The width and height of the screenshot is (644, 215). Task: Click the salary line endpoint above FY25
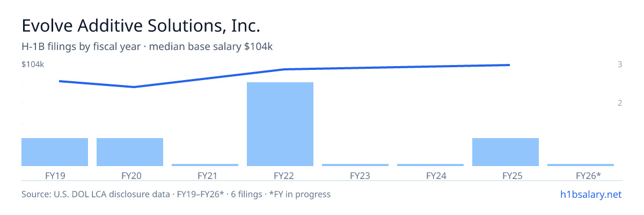[509, 65]
